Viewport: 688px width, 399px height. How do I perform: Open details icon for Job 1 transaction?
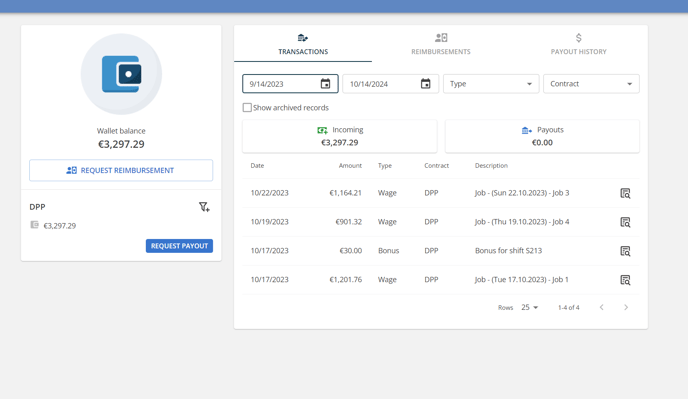pos(625,280)
